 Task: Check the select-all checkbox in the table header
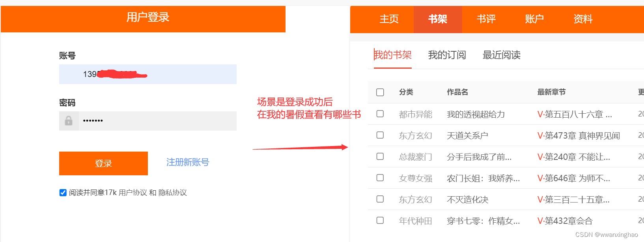[380, 92]
